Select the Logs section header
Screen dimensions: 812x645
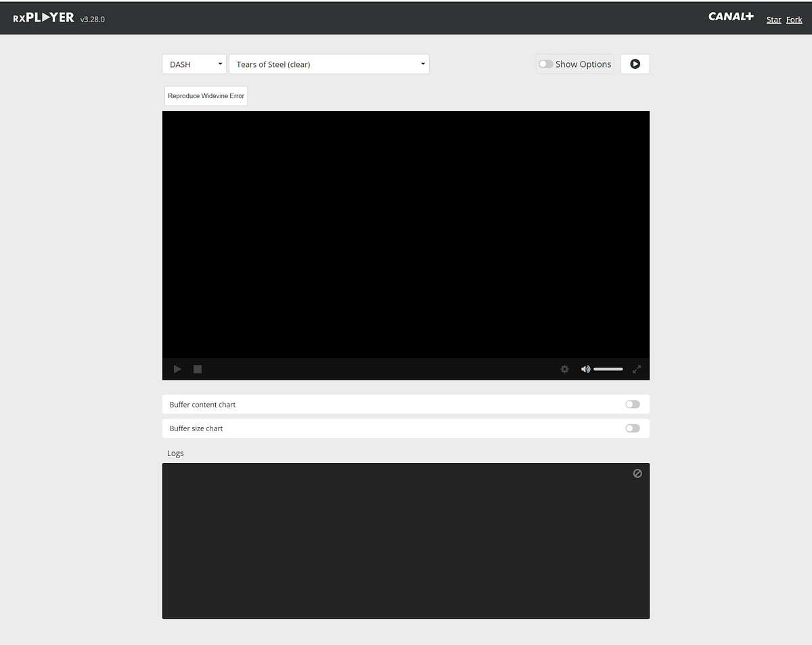(175, 453)
